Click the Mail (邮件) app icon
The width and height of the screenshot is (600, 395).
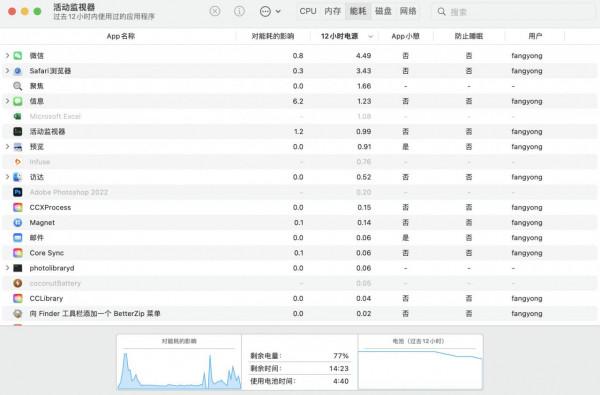(x=18, y=238)
